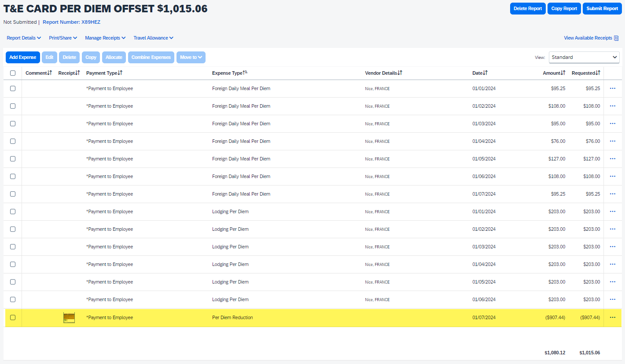Sort by the Date column arrows
Screen dimensions: 625x364
coord(485,73)
